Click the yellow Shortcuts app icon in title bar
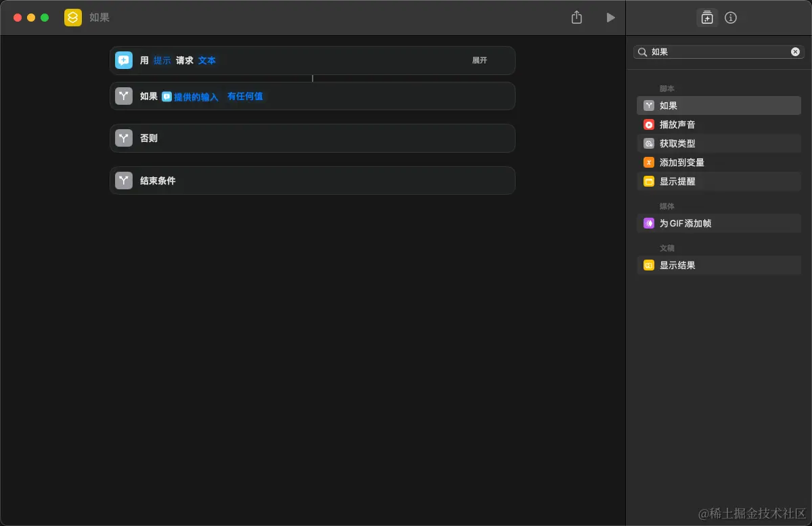Viewport: 812px width, 526px height. click(73, 18)
